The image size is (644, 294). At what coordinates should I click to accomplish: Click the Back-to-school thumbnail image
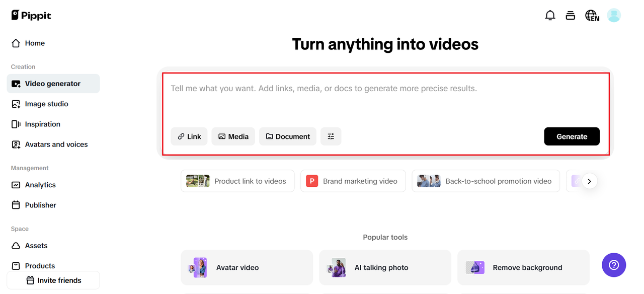point(429,181)
